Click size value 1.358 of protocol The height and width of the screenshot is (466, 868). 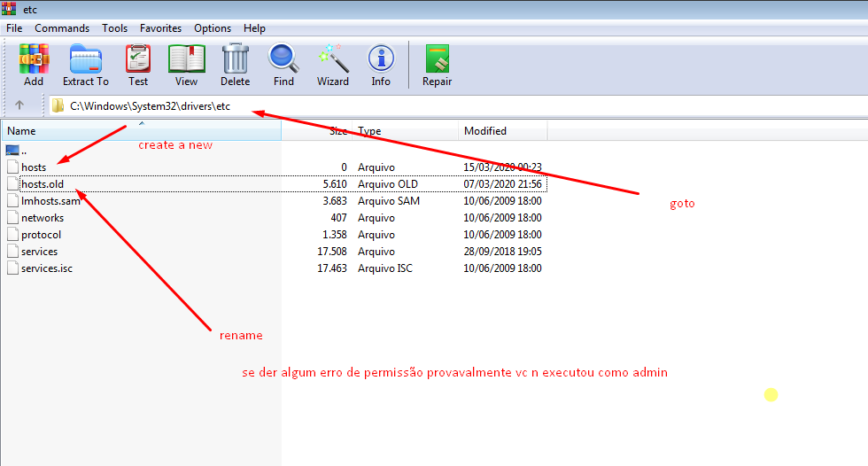(335, 235)
